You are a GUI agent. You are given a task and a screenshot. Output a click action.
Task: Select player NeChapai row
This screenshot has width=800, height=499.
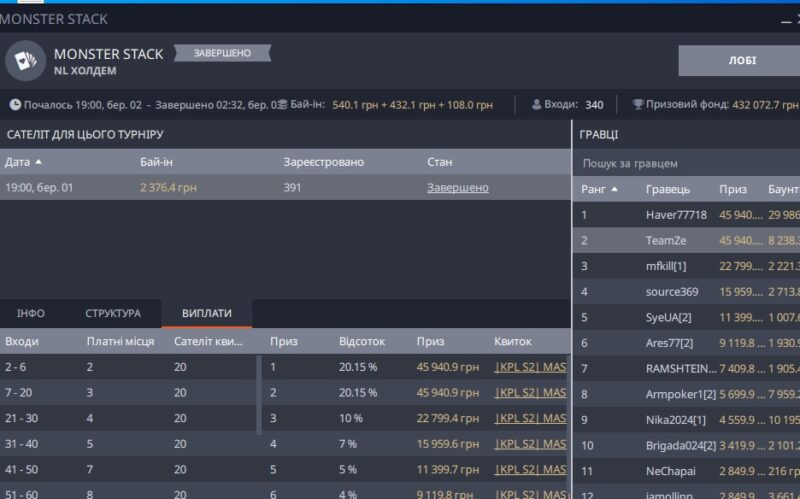point(686,471)
